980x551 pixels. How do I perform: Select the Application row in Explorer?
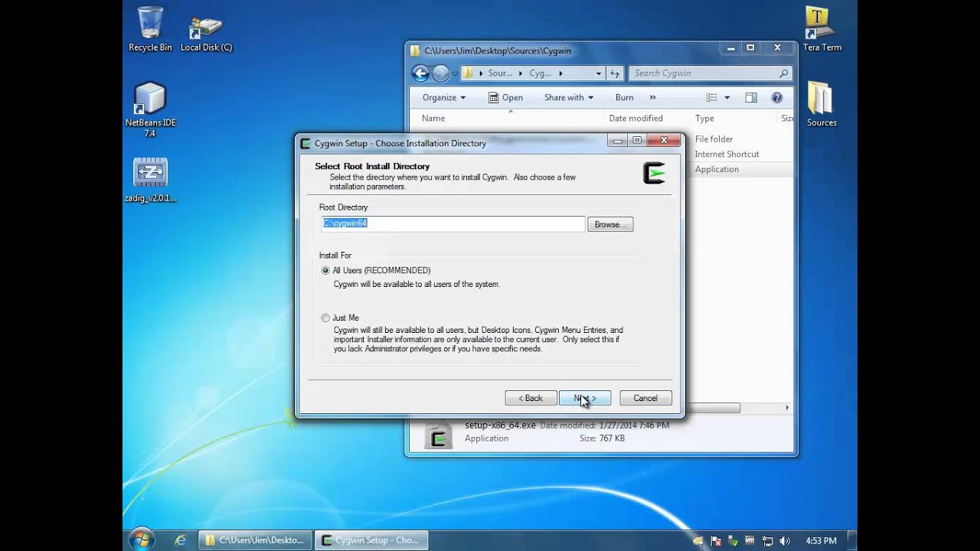click(x=717, y=169)
